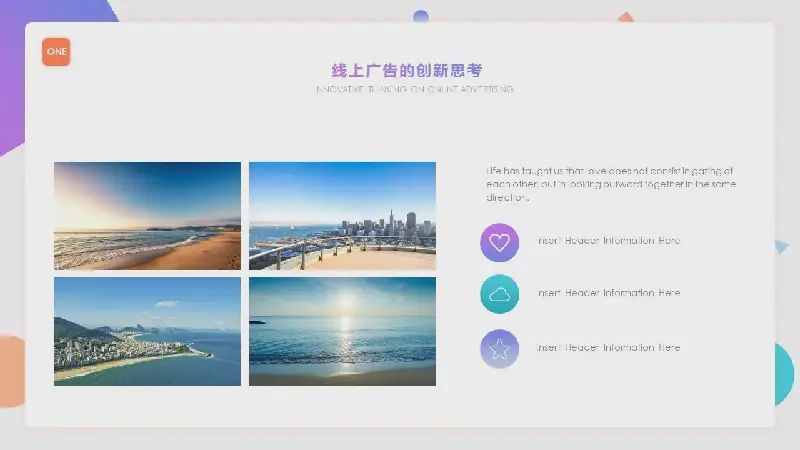Click the purple star circle icon
Image resolution: width=800 pixels, height=450 pixels.
tap(499, 349)
